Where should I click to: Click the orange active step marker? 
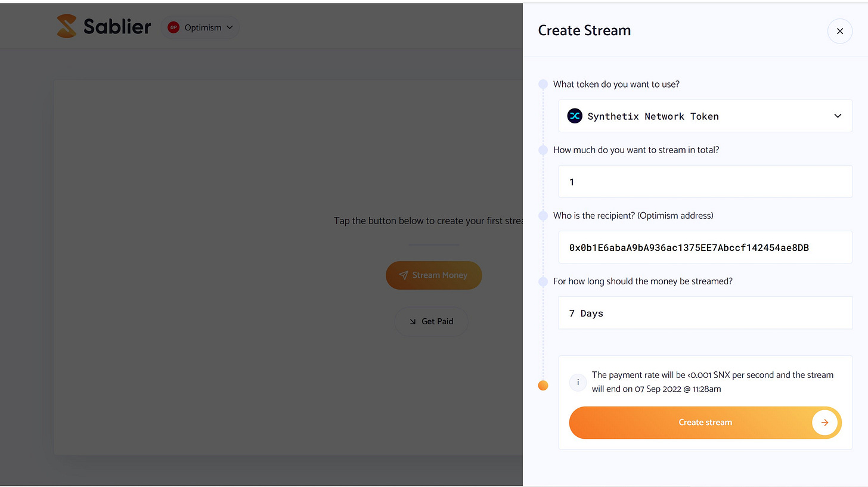pos(543,386)
